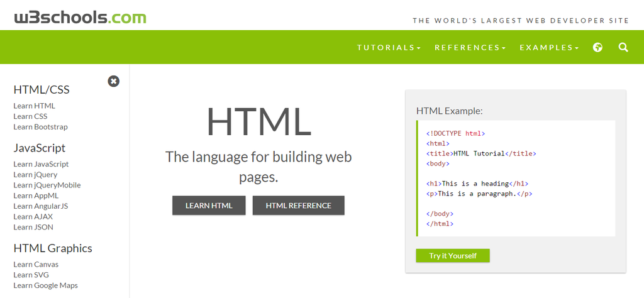The height and width of the screenshot is (298, 644).
Task: Click the <p>This is a paragraph.</p> line
Action: click(x=479, y=194)
